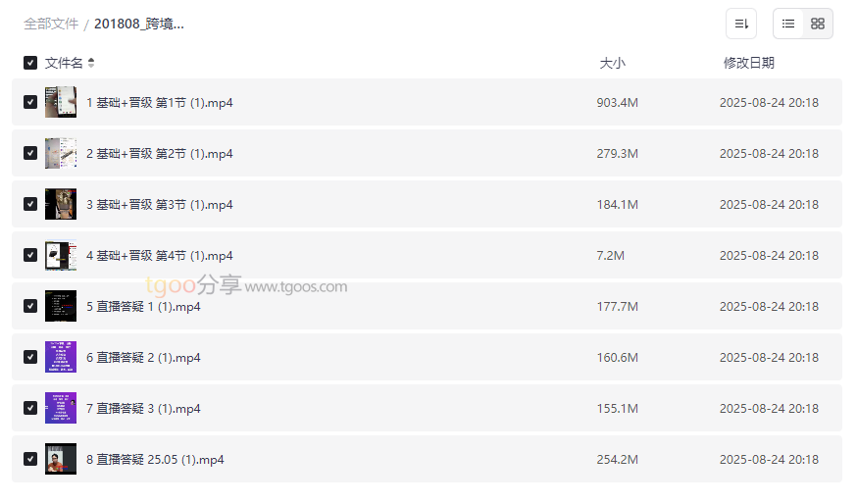
Task: Open file 1 基础+晋级 第1节 (1).mp4
Action: pyautogui.click(x=159, y=102)
